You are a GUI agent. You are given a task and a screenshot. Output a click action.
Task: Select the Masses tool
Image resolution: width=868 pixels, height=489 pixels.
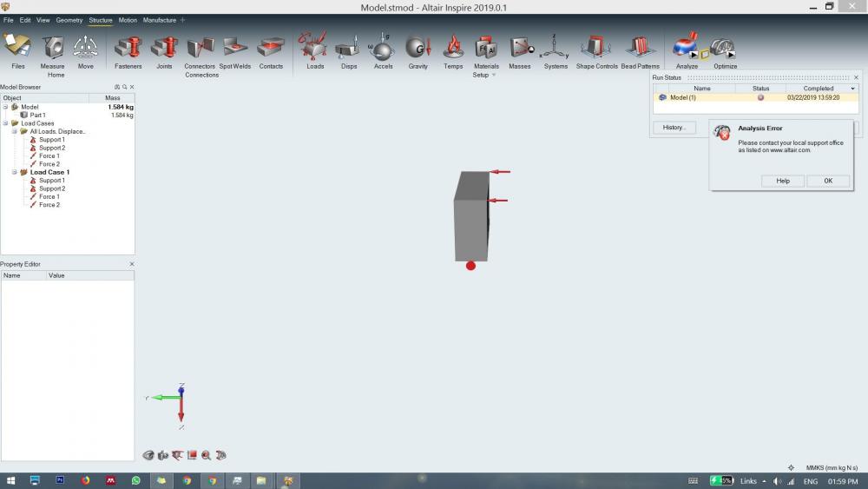[x=520, y=48]
